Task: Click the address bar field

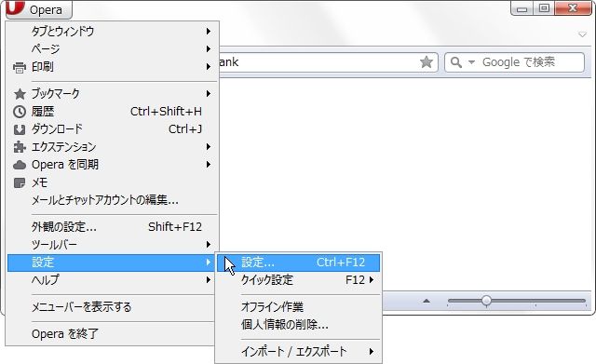Action: click(329, 62)
